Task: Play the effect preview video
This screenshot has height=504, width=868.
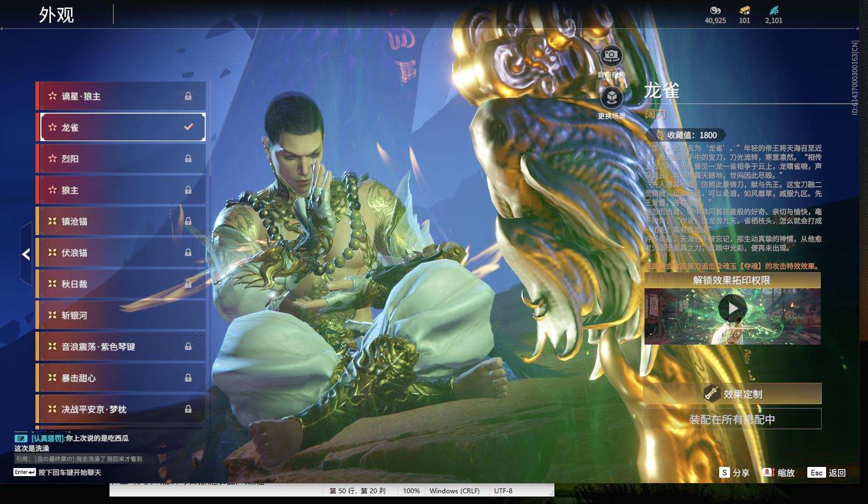Action: click(x=732, y=308)
